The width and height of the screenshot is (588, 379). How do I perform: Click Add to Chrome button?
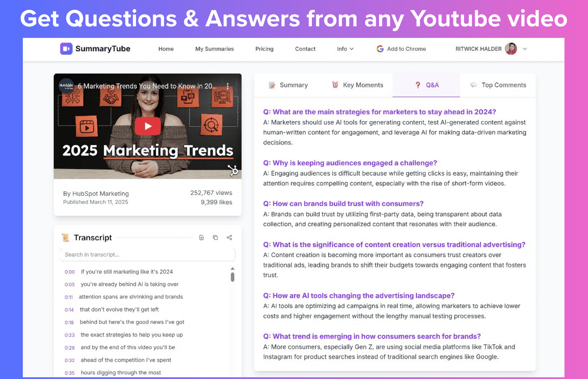(x=401, y=49)
